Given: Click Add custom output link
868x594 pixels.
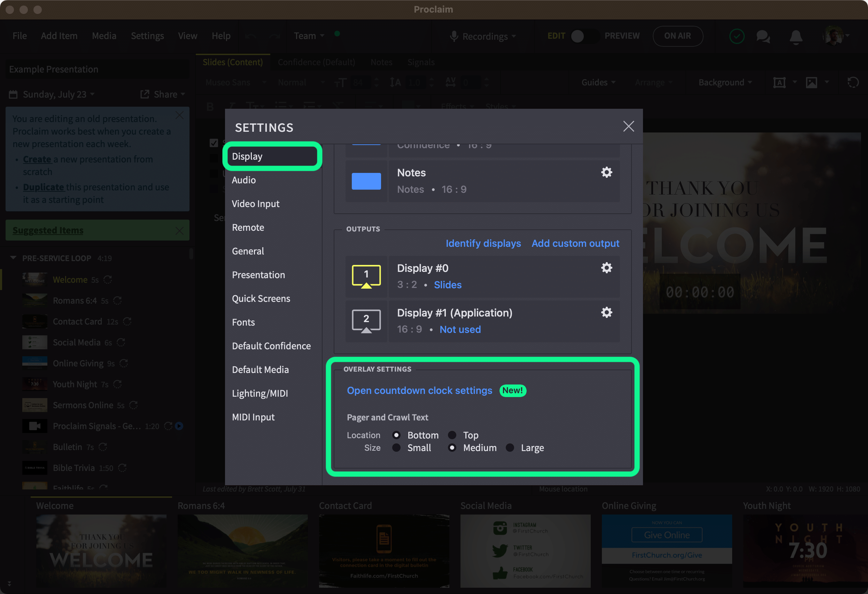Looking at the screenshot, I should [x=575, y=243].
